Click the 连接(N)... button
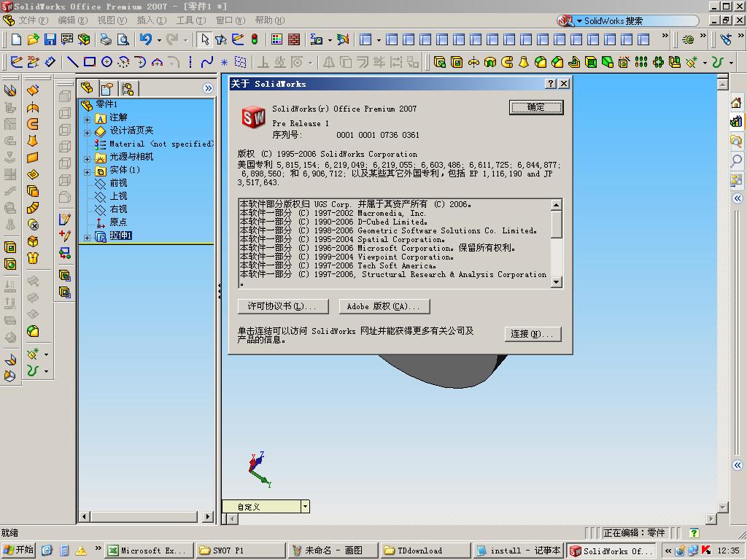 533,334
